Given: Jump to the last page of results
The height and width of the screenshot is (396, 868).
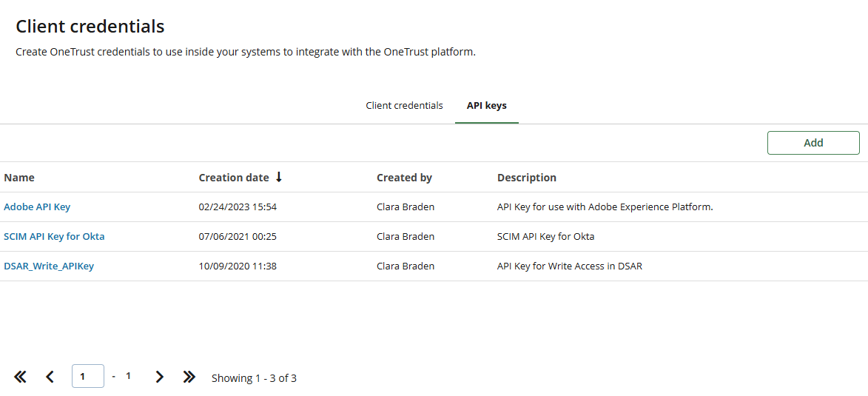Looking at the screenshot, I should tap(189, 377).
